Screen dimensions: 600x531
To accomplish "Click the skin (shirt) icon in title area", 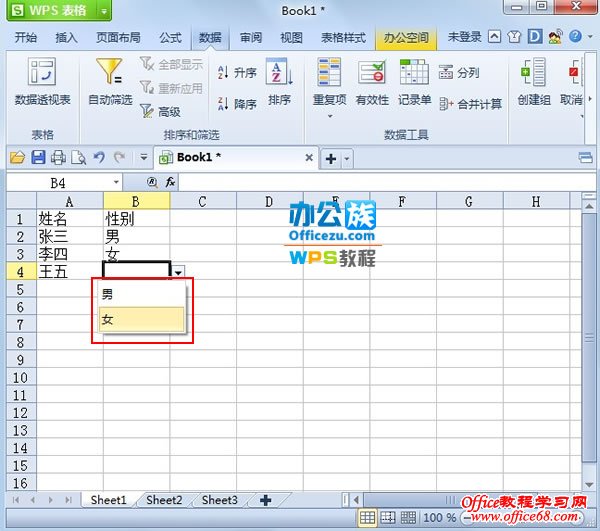I will click(514, 37).
